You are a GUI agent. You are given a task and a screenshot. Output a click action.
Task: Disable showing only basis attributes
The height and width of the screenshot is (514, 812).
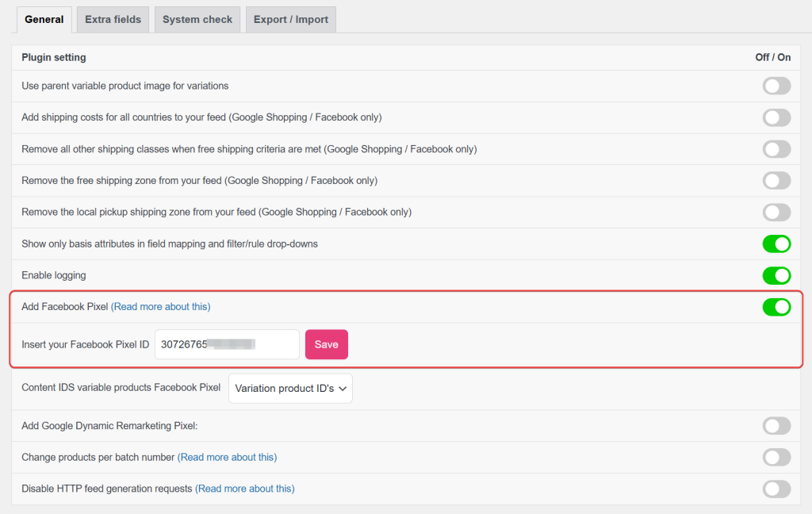[776, 244]
